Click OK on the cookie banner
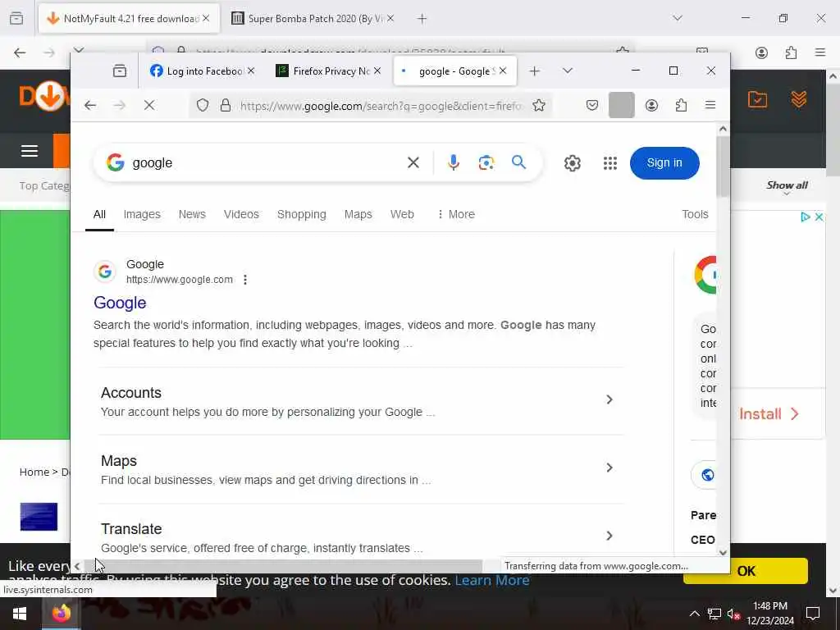840x630 pixels. click(x=746, y=571)
